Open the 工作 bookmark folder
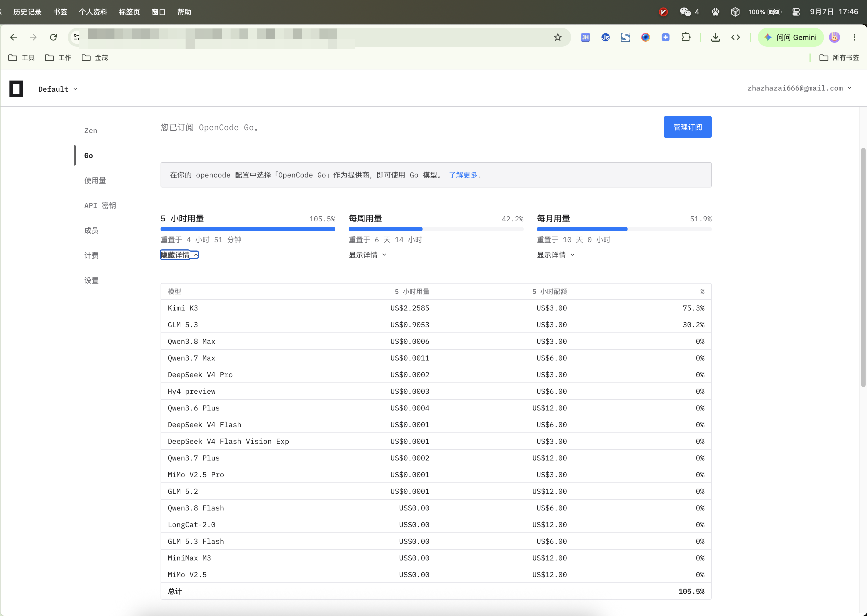This screenshot has width=867, height=616. pos(58,58)
